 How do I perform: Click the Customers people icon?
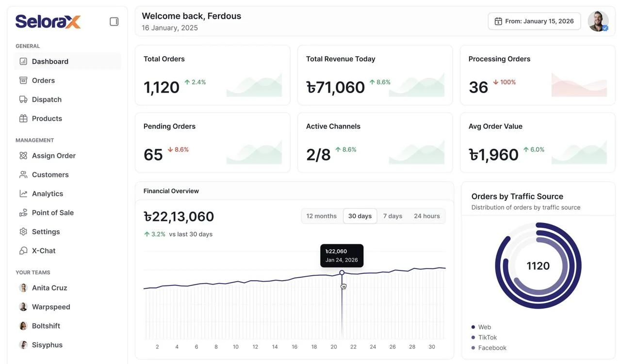click(x=23, y=174)
